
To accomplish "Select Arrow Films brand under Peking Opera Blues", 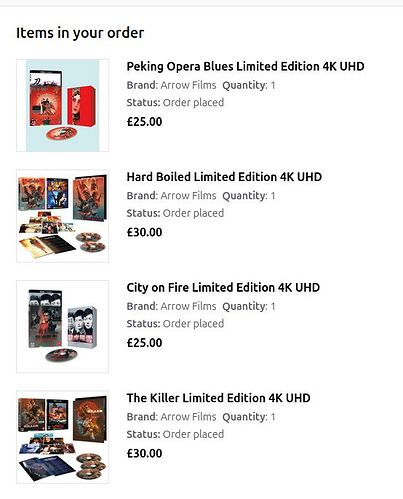I will [x=188, y=85].
